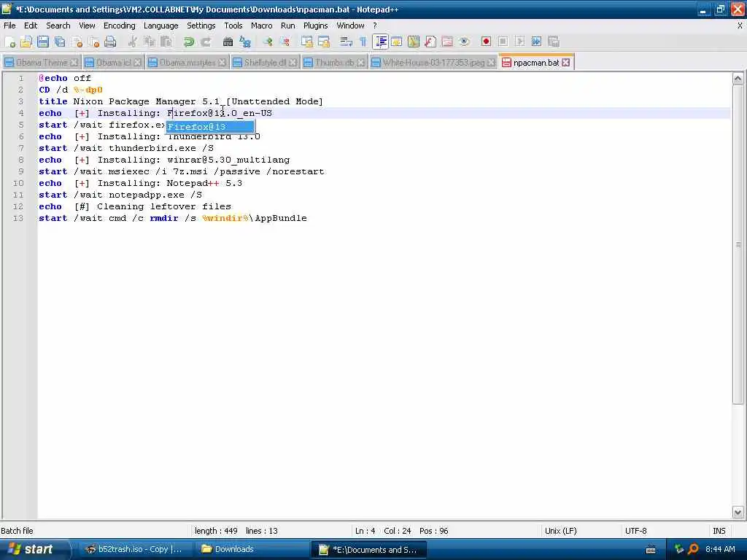This screenshot has width=747, height=560.
Task: Toggle Show All Characters pilcrow icon
Action: (363, 42)
